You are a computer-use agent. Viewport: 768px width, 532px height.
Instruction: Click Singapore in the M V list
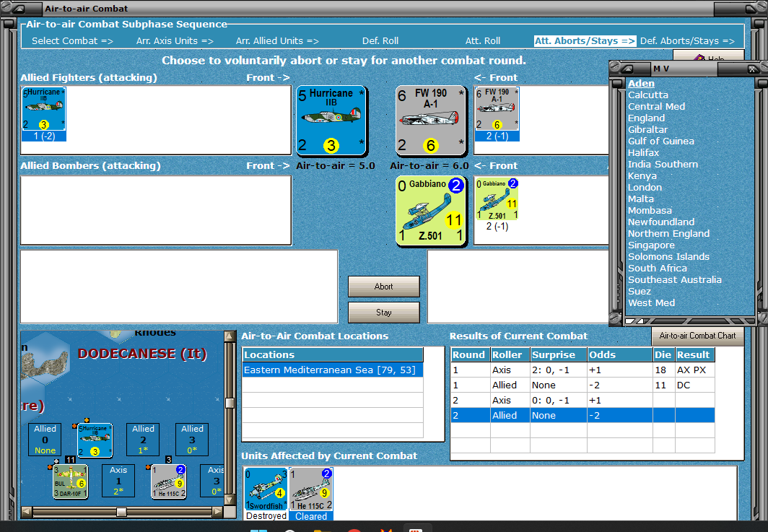pyautogui.click(x=651, y=245)
